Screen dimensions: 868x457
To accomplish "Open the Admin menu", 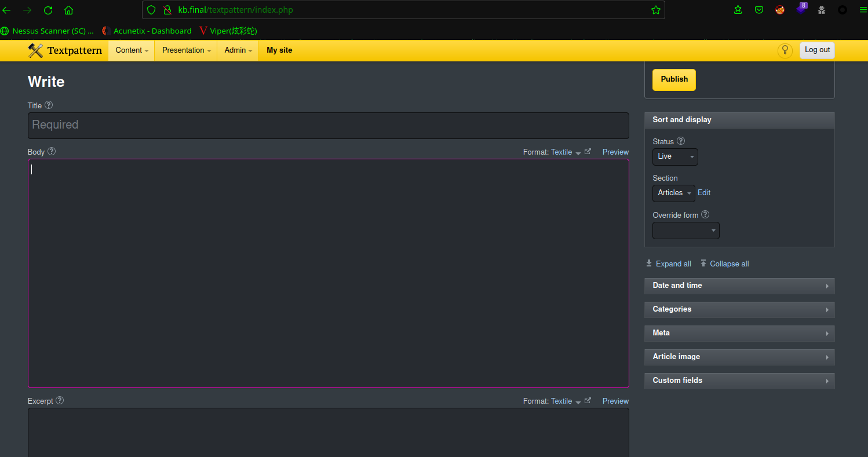I will tap(238, 50).
